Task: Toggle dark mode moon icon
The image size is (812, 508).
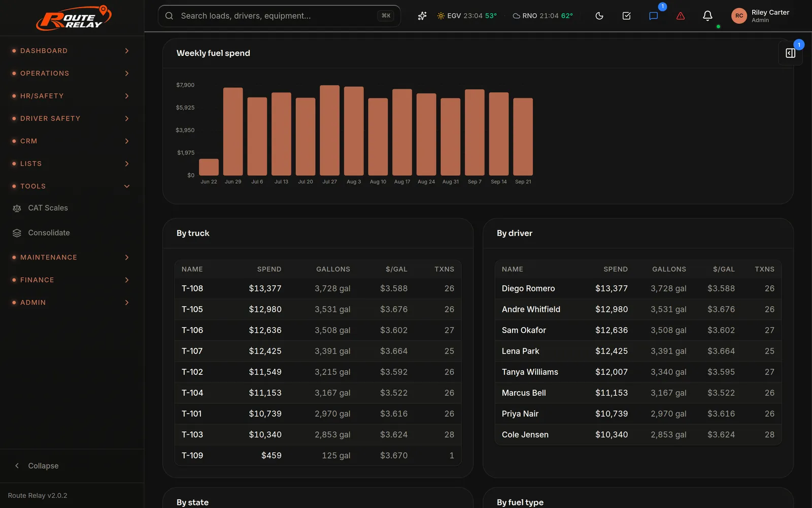Action: (x=599, y=16)
